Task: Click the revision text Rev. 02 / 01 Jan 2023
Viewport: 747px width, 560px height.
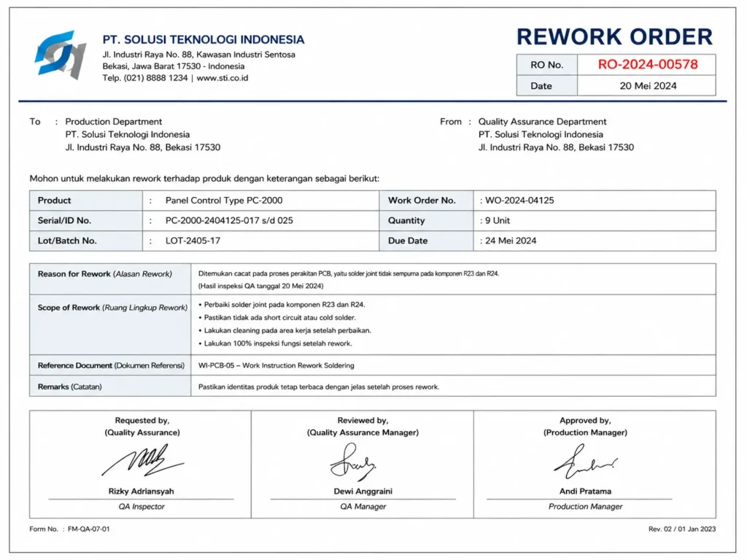Action: coord(682,529)
